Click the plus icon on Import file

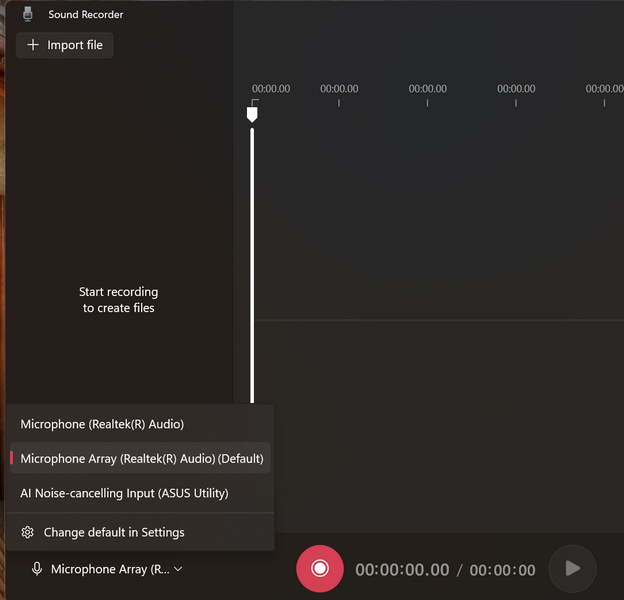point(33,45)
